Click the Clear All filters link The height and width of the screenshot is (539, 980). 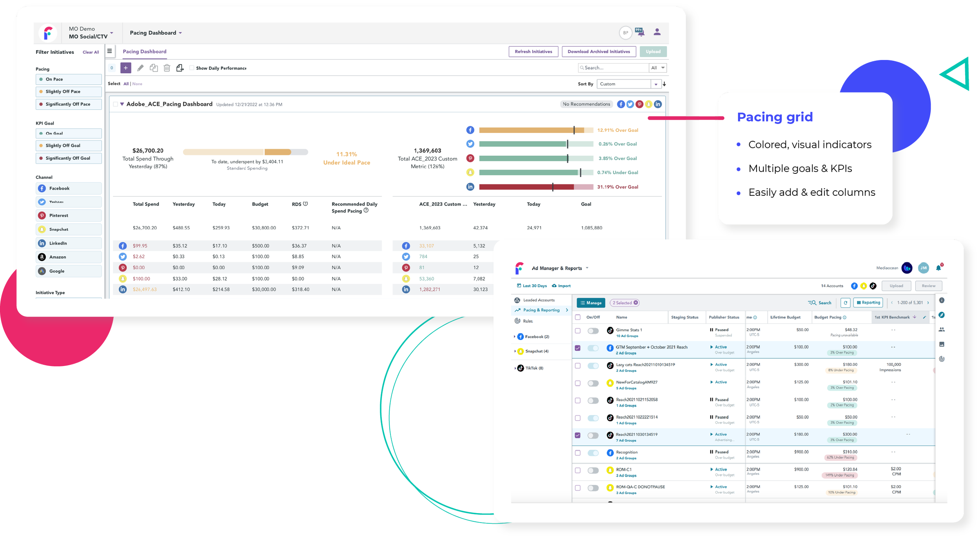pyautogui.click(x=91, y=52)
